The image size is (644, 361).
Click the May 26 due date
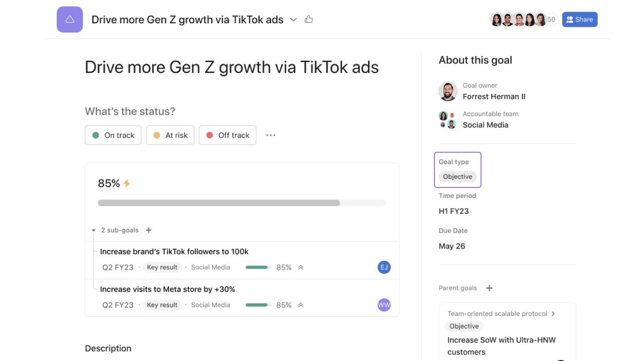[x=452, y=246]
